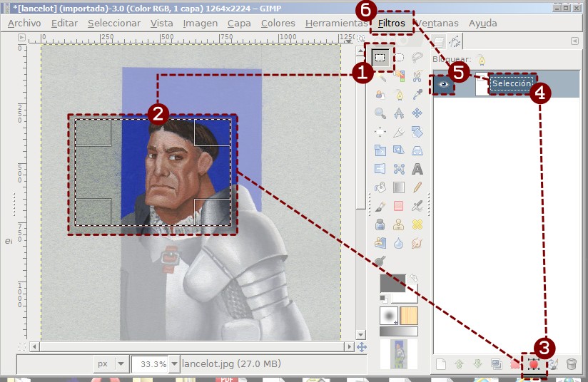Viewport: 588px width, 382px height.
Task: Click the new channel page button
Action: click(x=441, y=364)
